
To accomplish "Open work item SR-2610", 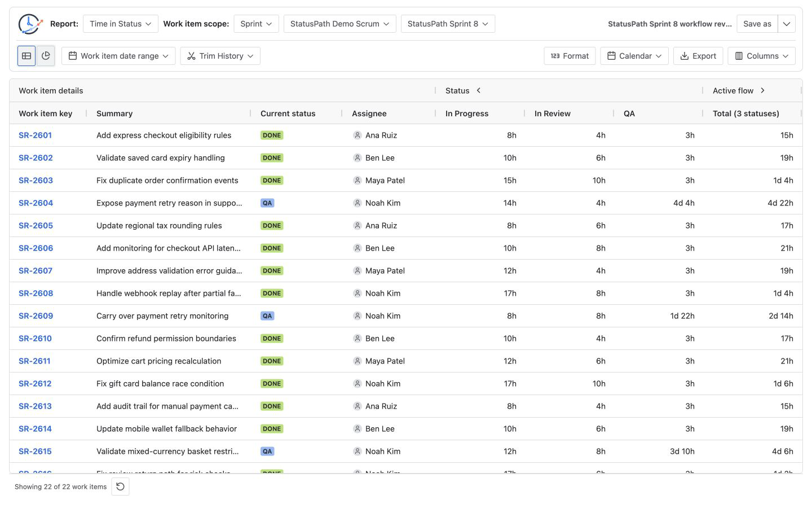I will [35, 339].
